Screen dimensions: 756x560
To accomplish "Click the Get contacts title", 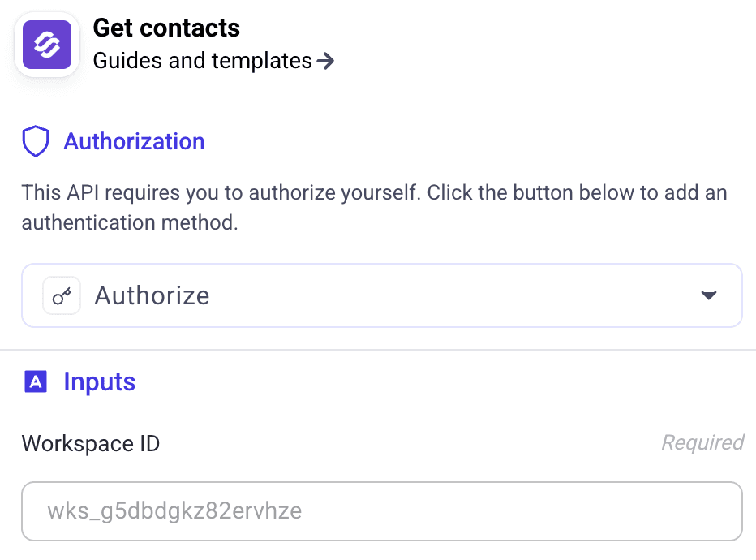I will (x=166, y=27).
